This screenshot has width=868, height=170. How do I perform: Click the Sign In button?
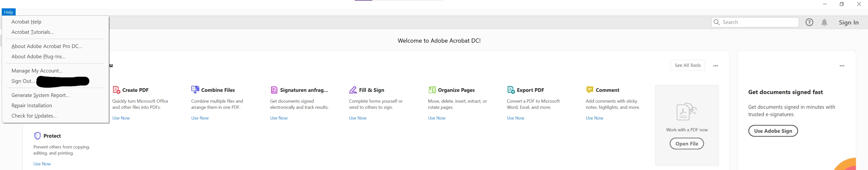(x=848, y=22)
